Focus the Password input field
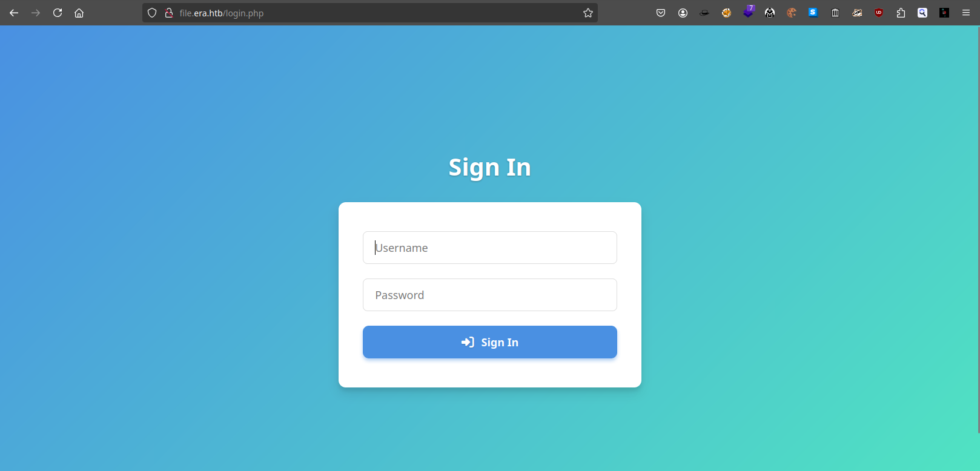 click(490, 295)
